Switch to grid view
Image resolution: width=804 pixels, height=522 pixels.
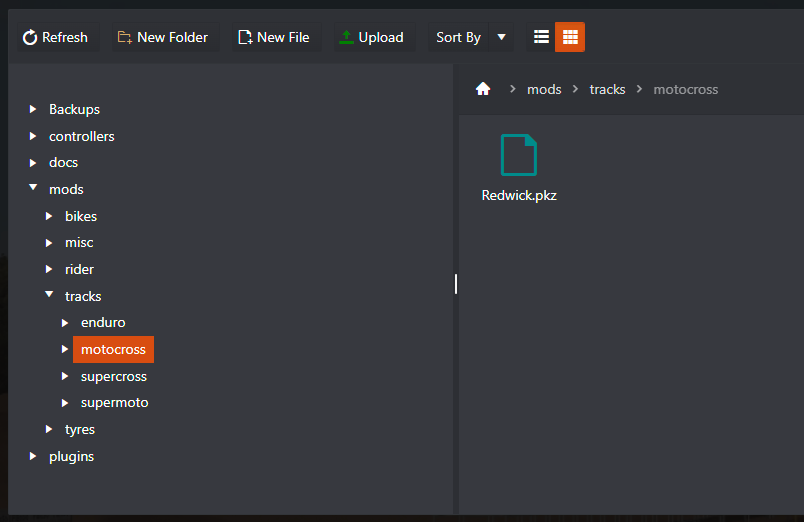coord(570,37)
